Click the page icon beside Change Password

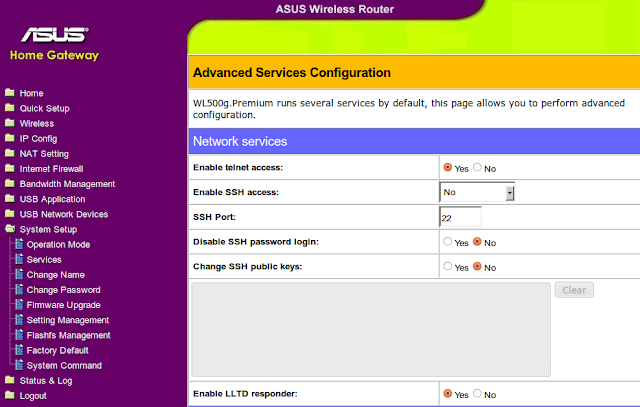[19, 289]
